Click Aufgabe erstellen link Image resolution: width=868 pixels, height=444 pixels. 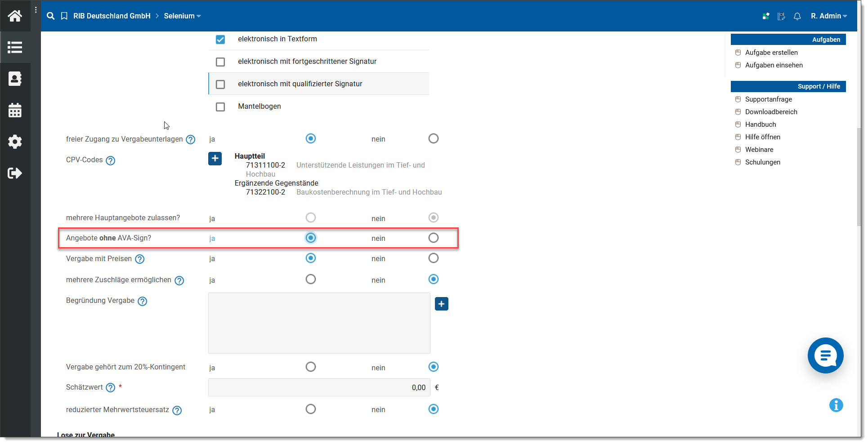[771, 53]
